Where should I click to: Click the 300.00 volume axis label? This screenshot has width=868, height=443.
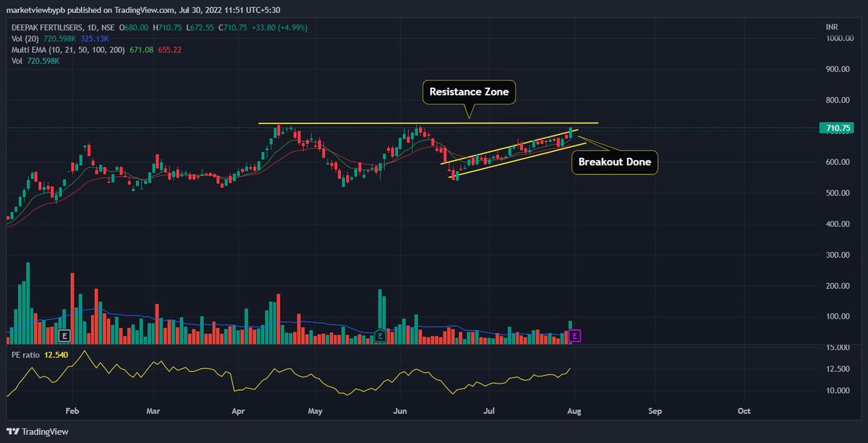(839, 256)
